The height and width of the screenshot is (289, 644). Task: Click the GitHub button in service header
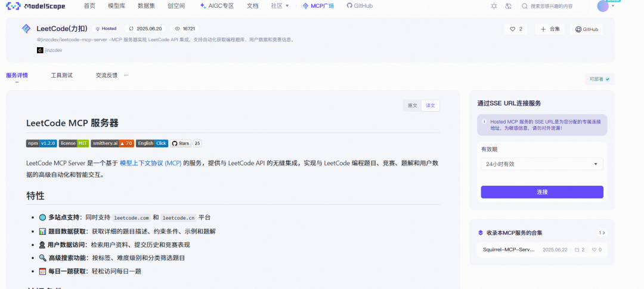(x=586, y=29)
